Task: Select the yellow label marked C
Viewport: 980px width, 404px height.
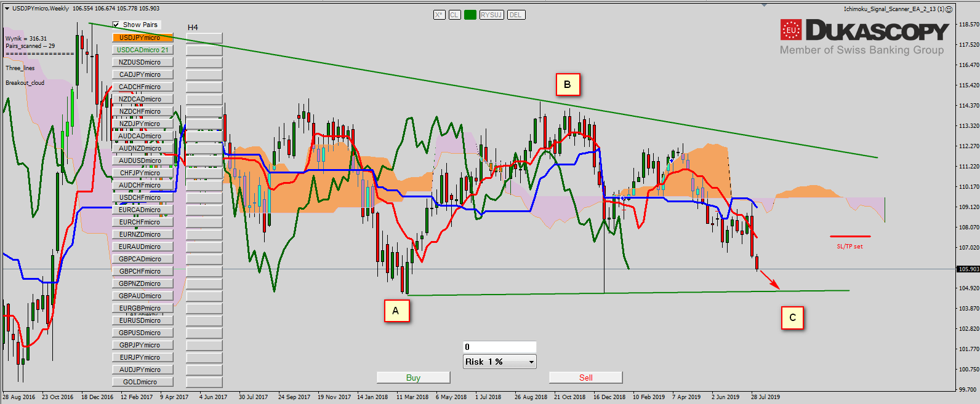Action: coord(792,318)
